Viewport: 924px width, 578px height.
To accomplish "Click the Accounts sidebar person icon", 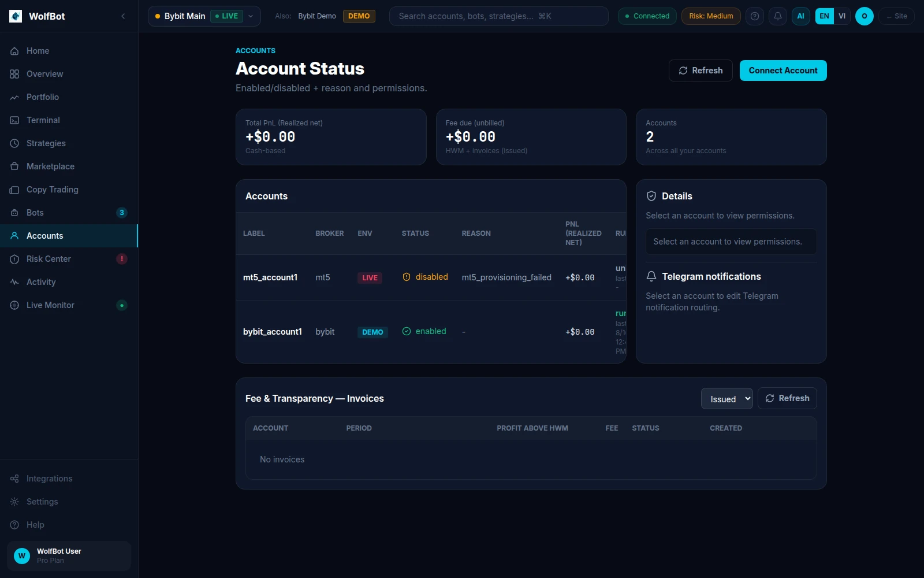I will coord(14,236).
